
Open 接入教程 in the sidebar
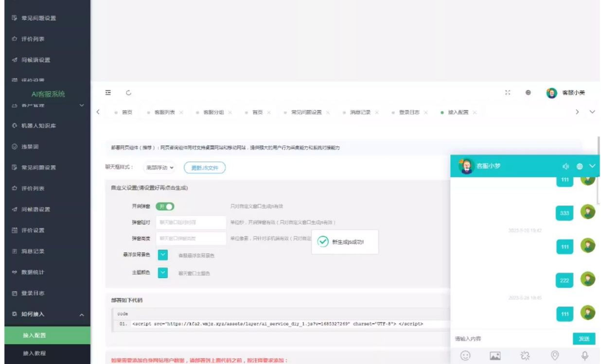click(34, 353)
